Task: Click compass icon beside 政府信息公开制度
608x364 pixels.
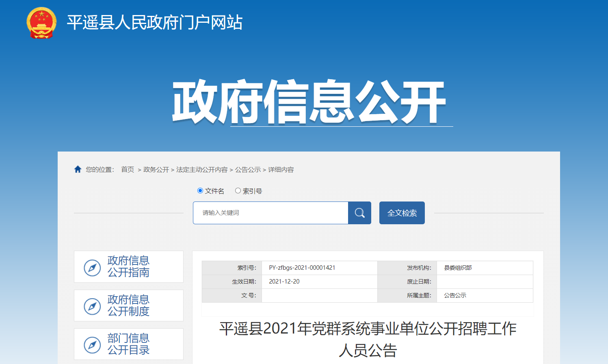Action: point(92,306)
